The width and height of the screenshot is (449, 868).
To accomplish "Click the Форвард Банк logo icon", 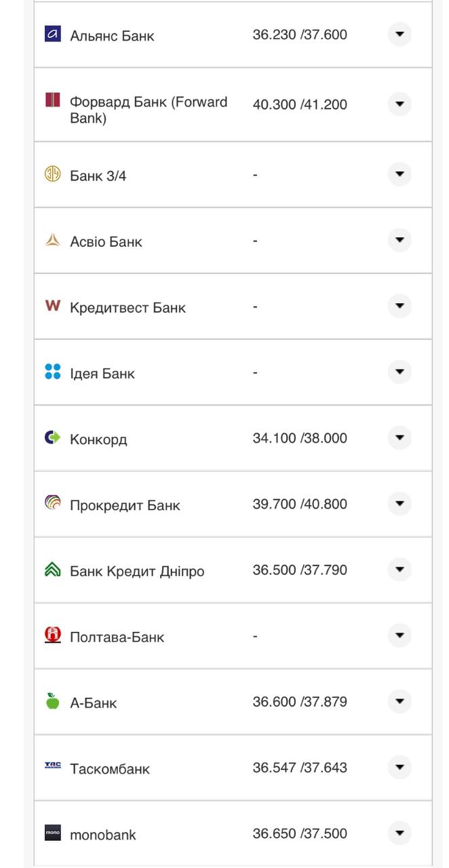I will (53, 100).
